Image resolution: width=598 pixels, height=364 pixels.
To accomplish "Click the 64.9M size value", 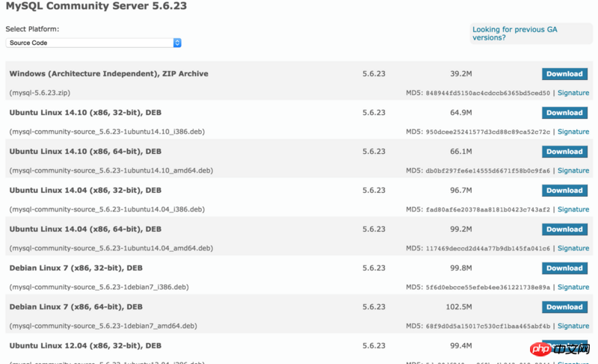I will (x=460, y=113).
